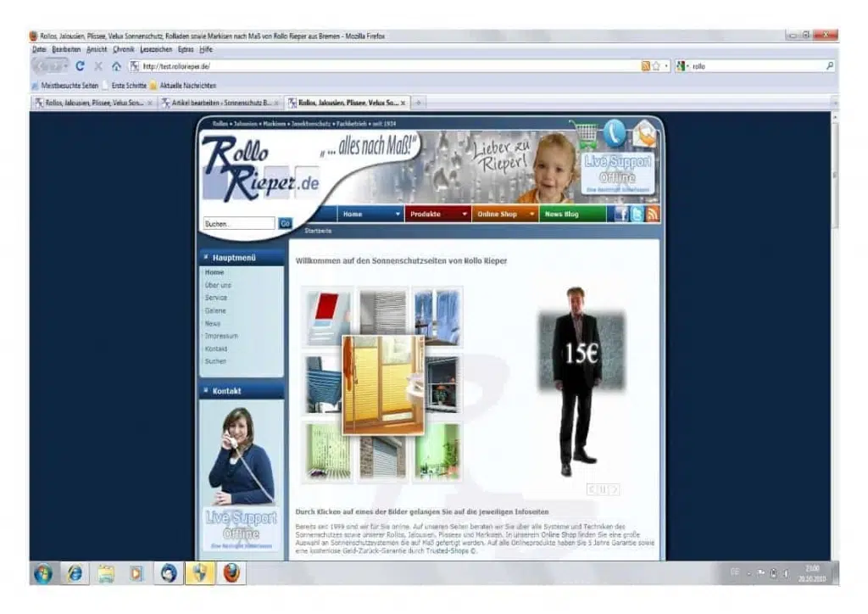This screenshot has height=614, width=868.
Task: Open the Kontakt link in Hauptmenü
Action: pyautogui.click(x=216, y=349)
